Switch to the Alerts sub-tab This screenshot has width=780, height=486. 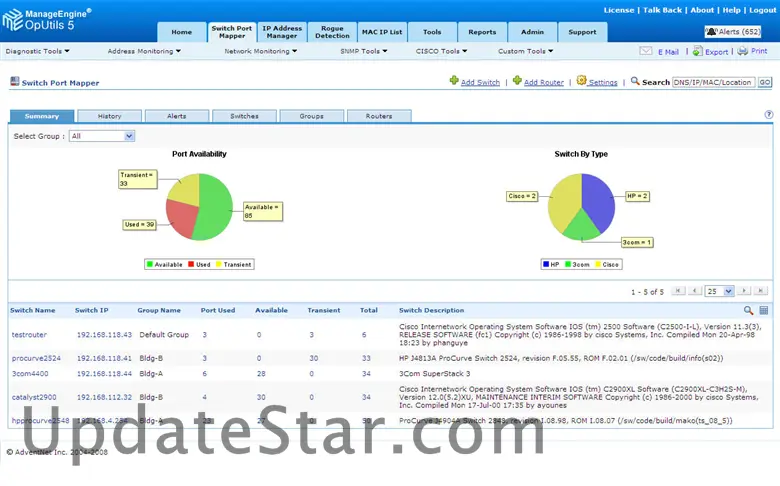[x=177, y=116]
